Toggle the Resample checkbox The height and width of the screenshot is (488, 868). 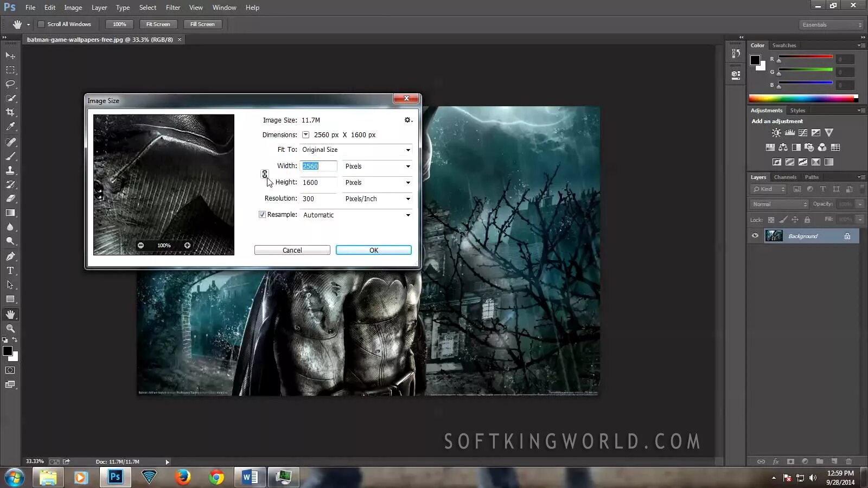262,215
